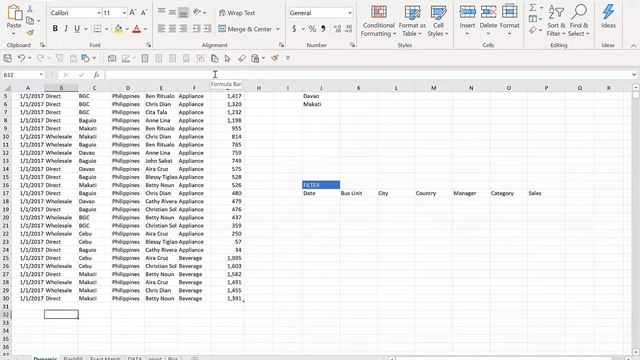Viewport: 640px width, 360px height.
Task: Toggle Middle Align for cells
Action: coord(172,13)
